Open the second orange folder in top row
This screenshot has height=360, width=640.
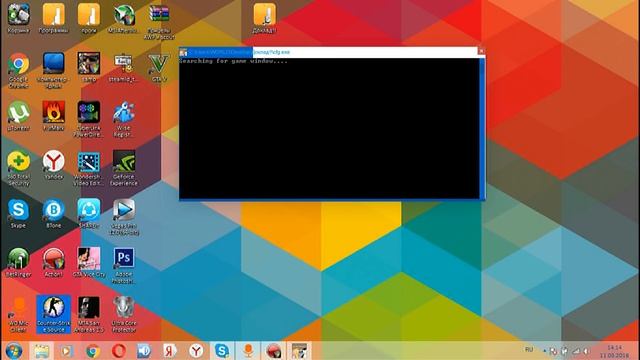pyautogui.click(x=89, y=18)
